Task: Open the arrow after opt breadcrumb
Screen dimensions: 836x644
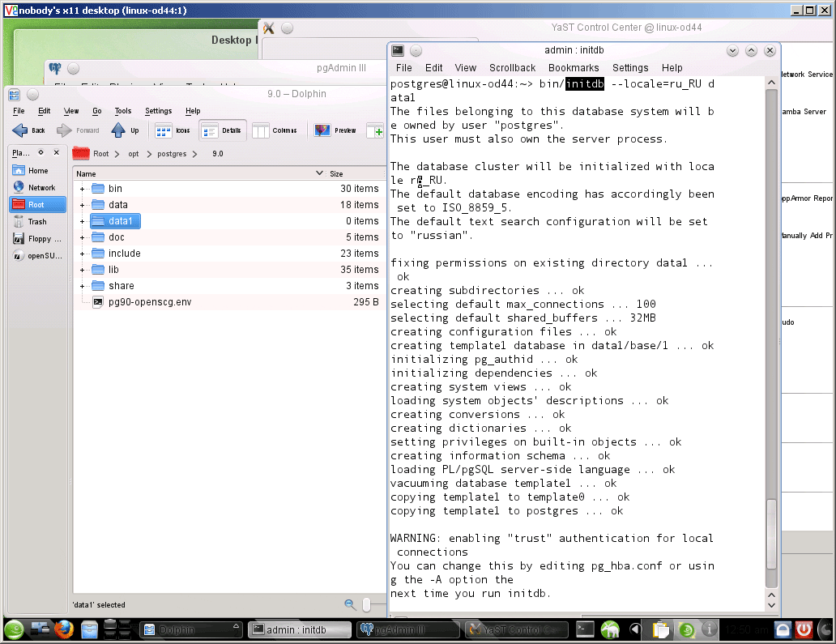Action: click(149, 154)
